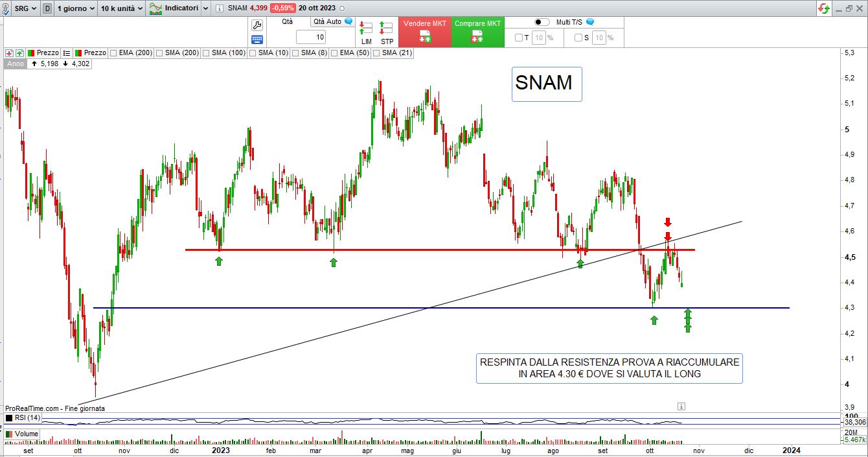Click the SNAM text label on the chart

pyautogui.click(x=547, y=84)
